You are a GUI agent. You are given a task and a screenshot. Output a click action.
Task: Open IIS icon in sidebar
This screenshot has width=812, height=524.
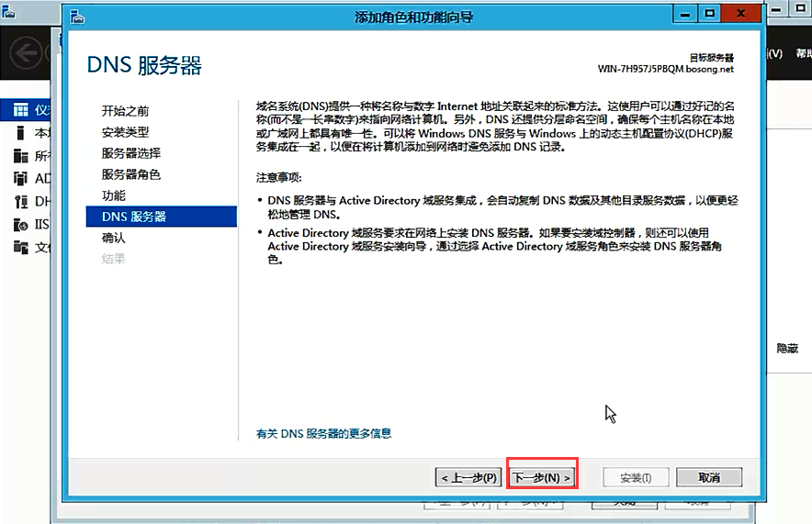click(21, 225)
